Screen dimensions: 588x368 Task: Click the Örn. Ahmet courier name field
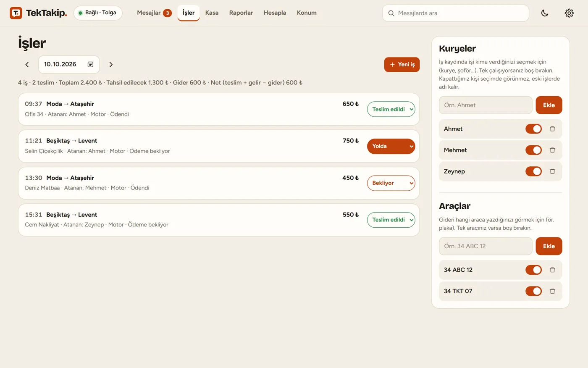(486, 105)
